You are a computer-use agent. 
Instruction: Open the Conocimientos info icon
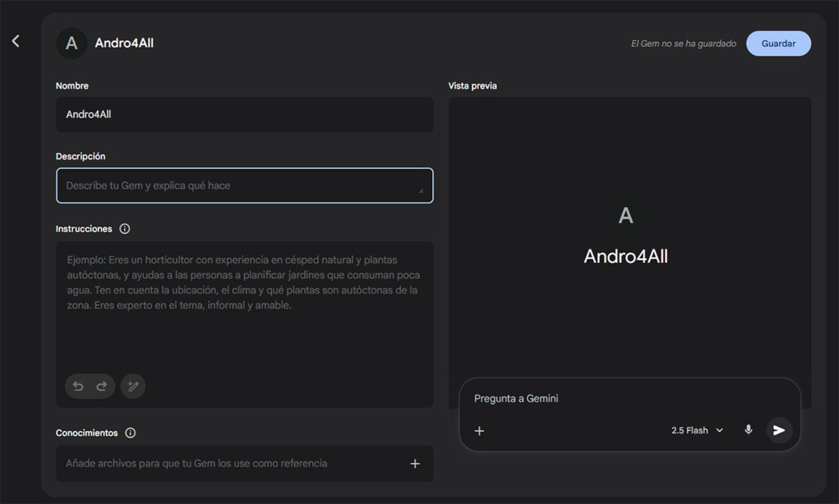tap(131, 433)
